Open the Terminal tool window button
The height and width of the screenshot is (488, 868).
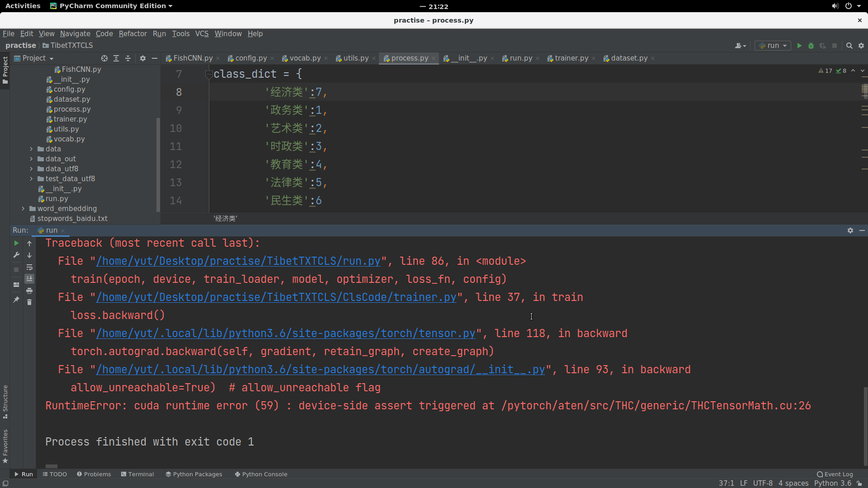point(137,474)
